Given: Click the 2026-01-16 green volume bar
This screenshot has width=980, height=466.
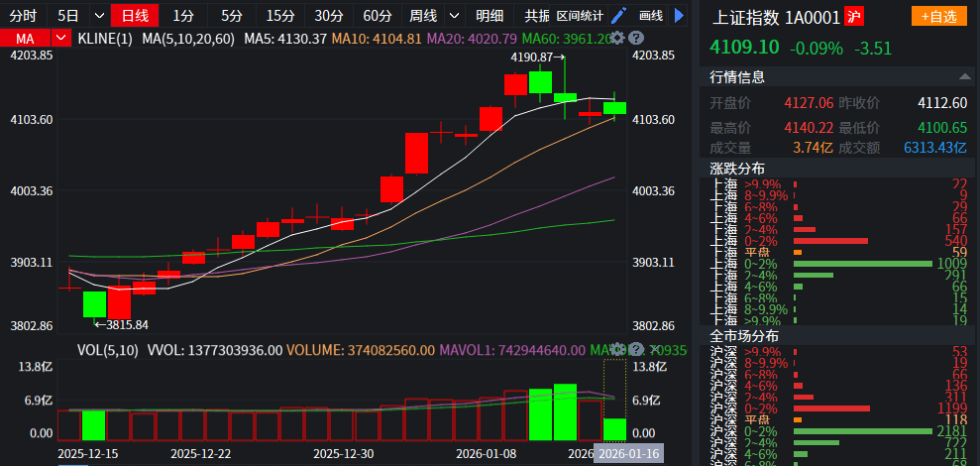Looking at the screenshot, I should coord(614,429).
